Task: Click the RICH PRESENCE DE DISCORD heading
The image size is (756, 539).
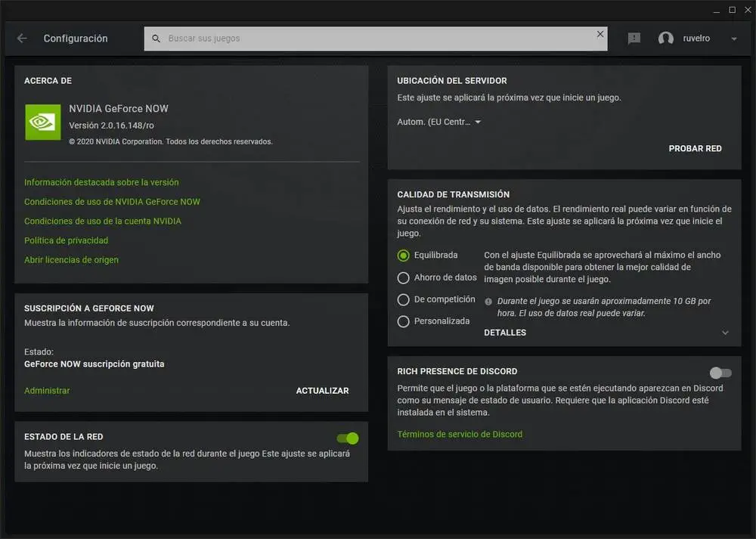Action: pos(457,371)
